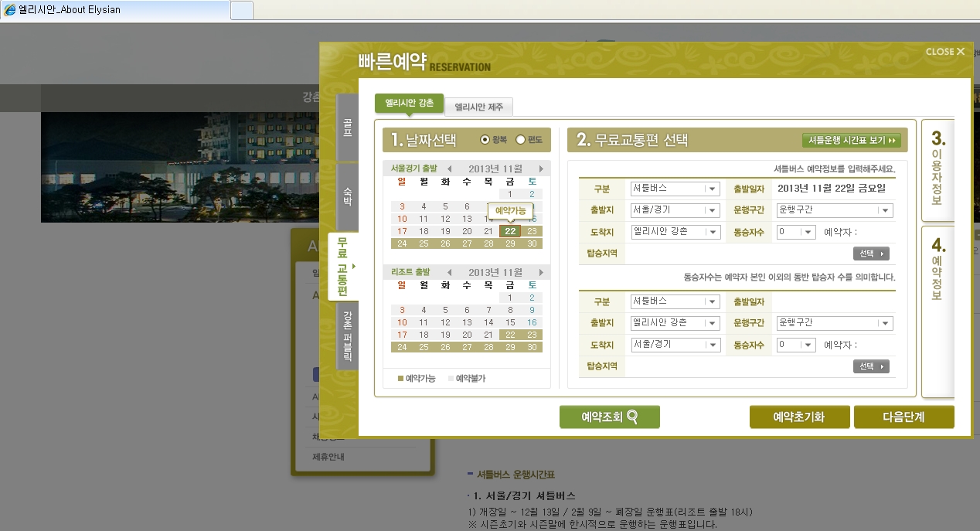Click the 다음단계 button
The height and width of the screenshot is (531, 980).
click(x=903, y=417)
